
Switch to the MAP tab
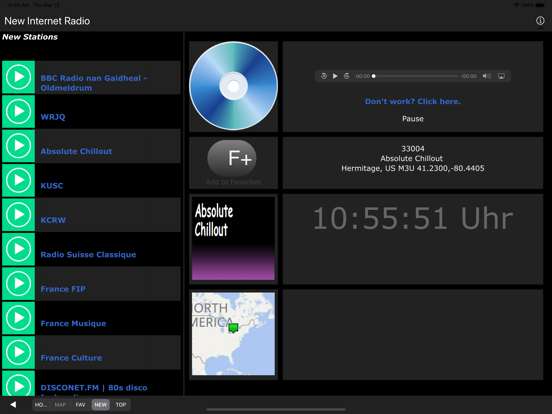pyautogui.click(x=61, y=405)
